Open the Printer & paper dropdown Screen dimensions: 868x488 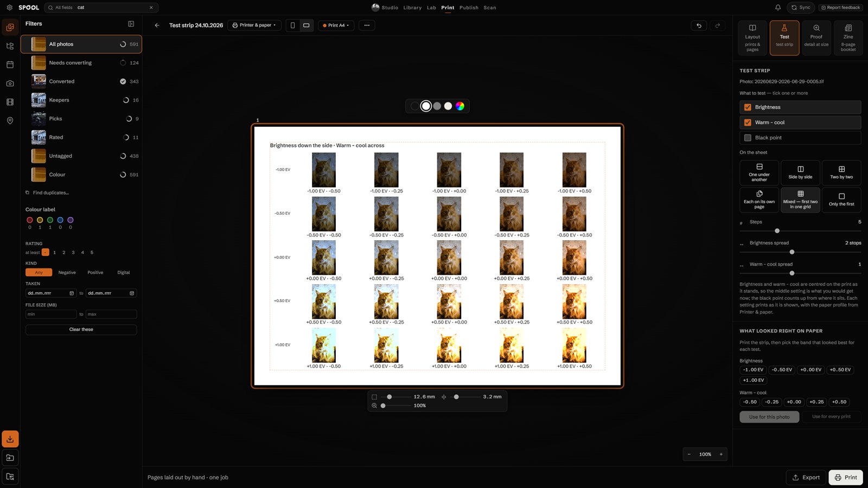pyautogui.click(x=254, y=25)
